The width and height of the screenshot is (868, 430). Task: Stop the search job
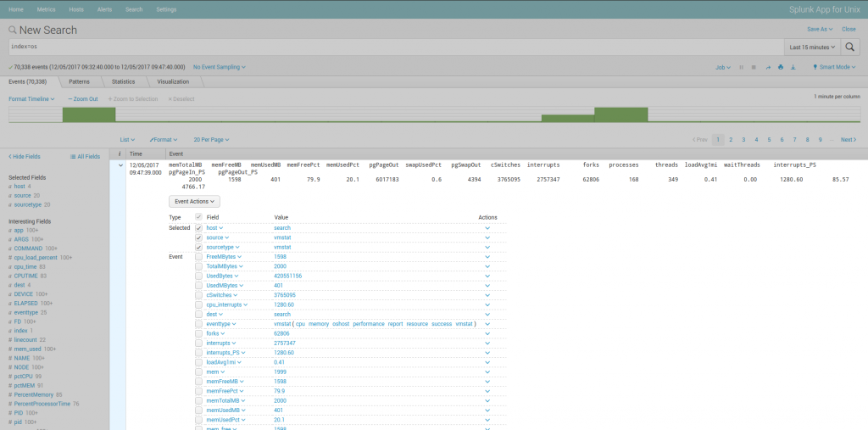[754, 66]
